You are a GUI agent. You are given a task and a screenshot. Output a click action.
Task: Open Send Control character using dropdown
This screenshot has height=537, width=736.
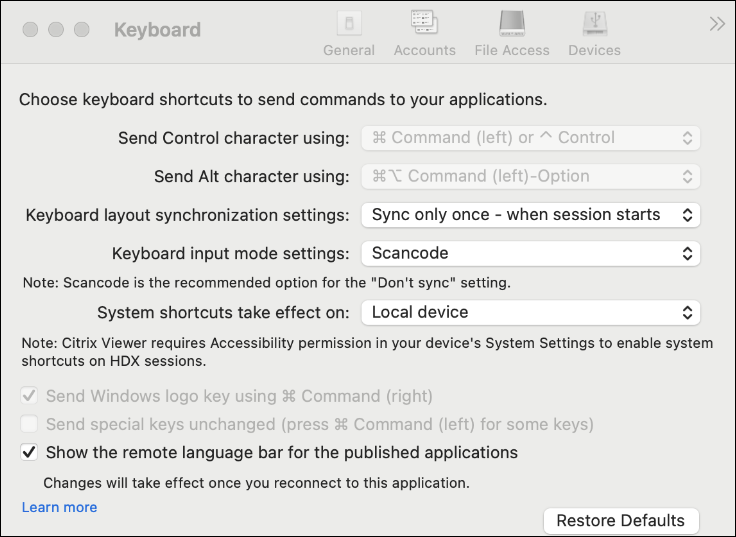530,138
